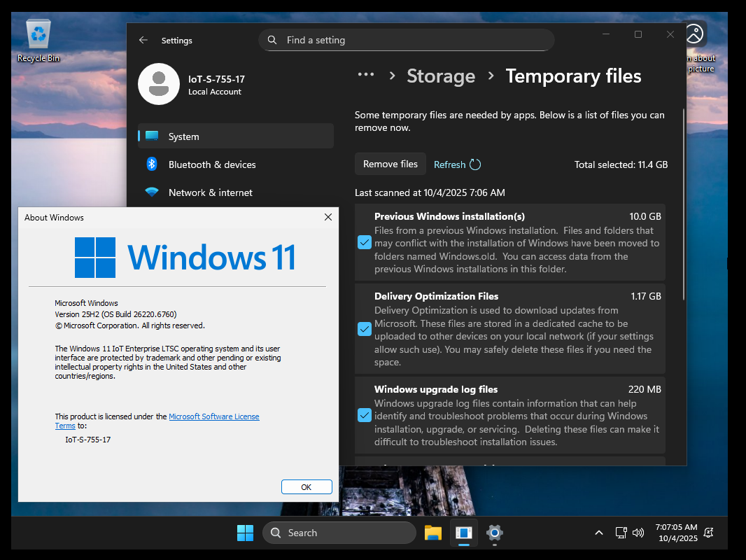
Task: Open the notifications bell icon
Action: click(708, 533)
